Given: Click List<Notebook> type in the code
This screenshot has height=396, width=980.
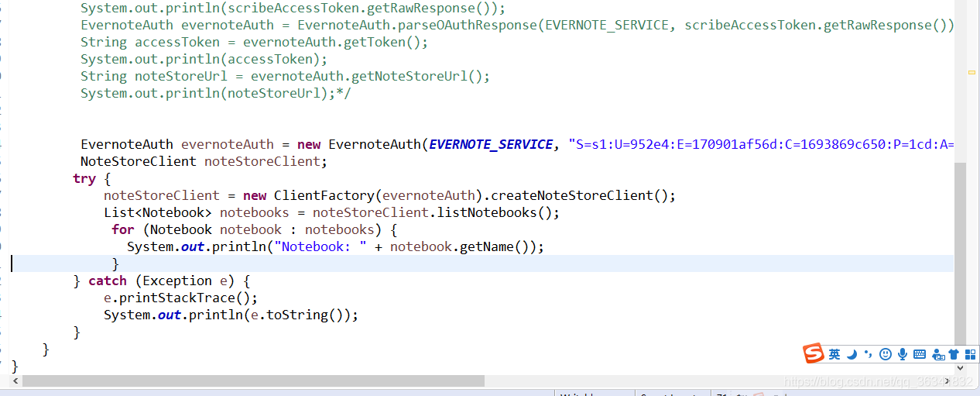Looking at the screenshot, I should [158, 212].
